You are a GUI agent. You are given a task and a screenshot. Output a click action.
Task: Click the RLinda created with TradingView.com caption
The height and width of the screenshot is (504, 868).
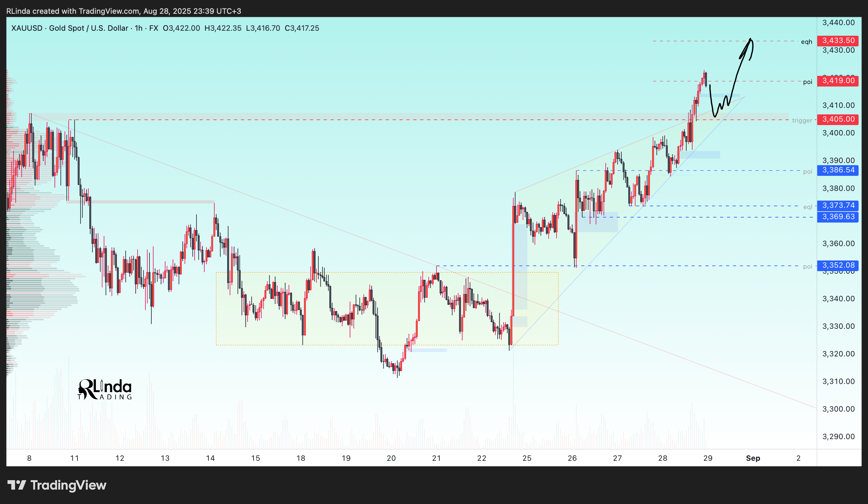point(124,11)
